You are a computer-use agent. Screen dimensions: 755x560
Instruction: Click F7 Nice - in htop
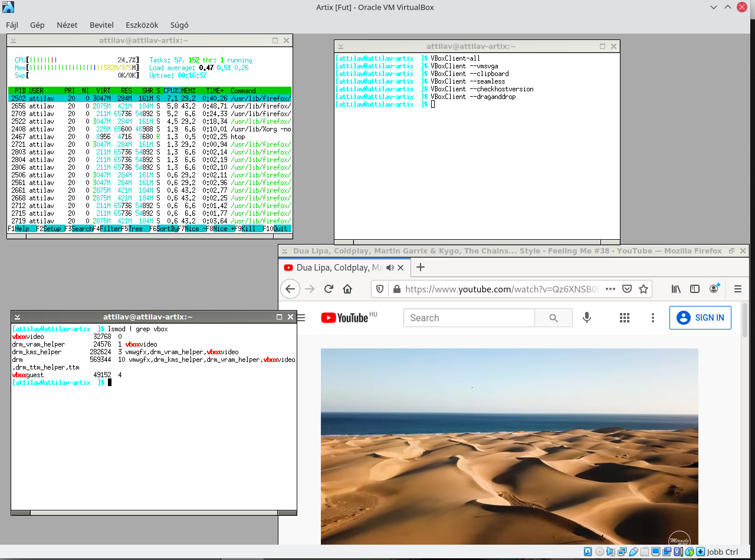click(192, 229)
